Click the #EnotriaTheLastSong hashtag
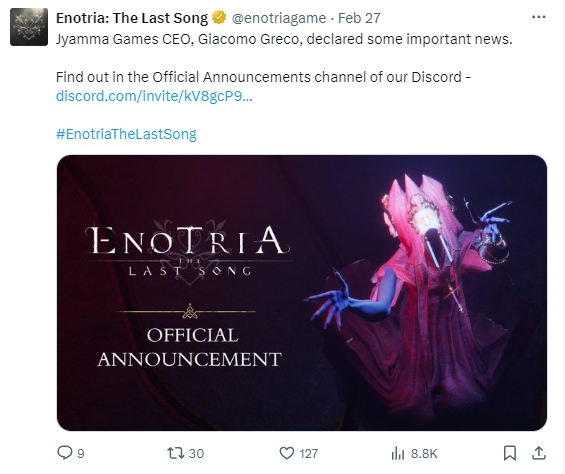Viewport: 565px width, 474px height. (x=126, y=134)
